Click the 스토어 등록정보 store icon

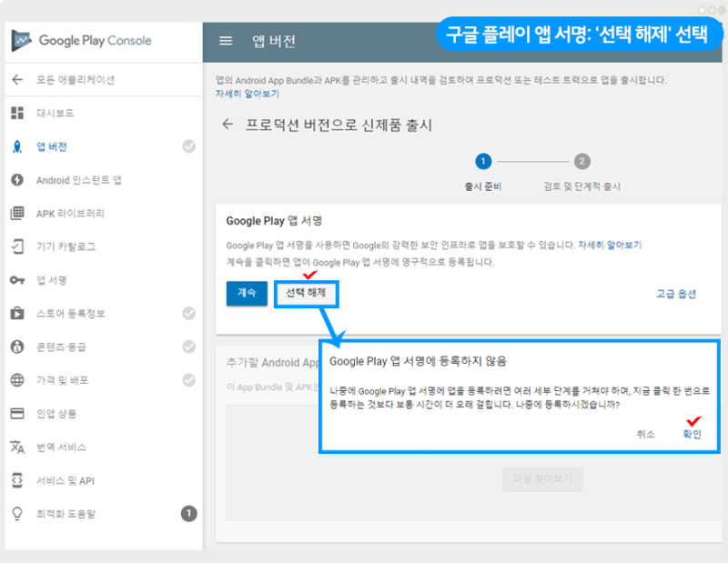click(x=17, y=313)
